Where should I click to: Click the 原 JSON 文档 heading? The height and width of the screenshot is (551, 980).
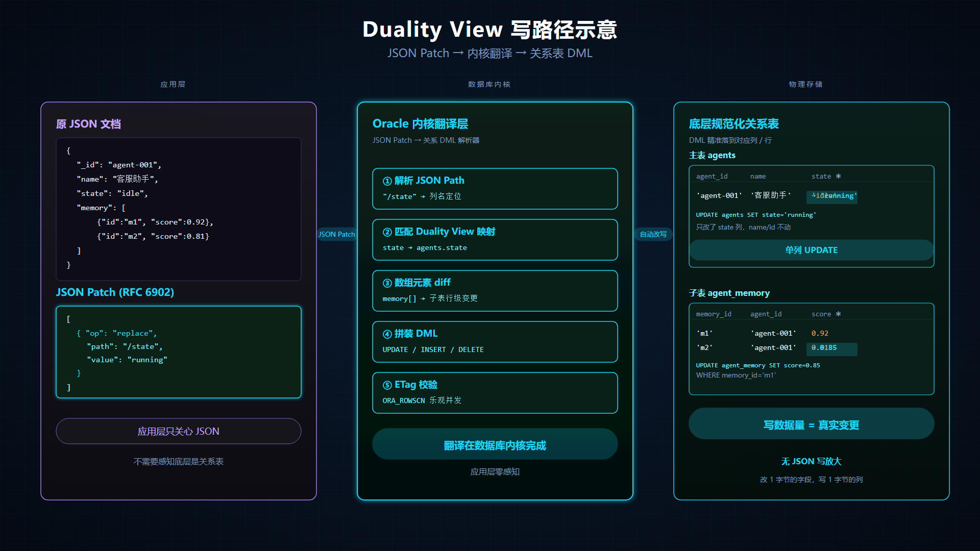[88, 124]
